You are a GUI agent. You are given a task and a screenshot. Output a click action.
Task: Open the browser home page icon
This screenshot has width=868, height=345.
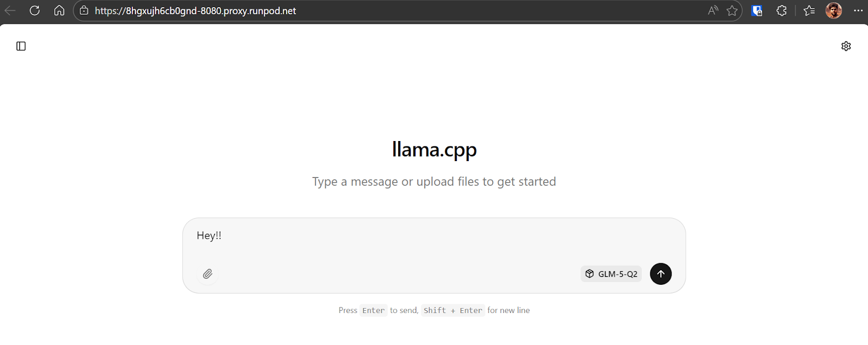click(x=59, y=10)
